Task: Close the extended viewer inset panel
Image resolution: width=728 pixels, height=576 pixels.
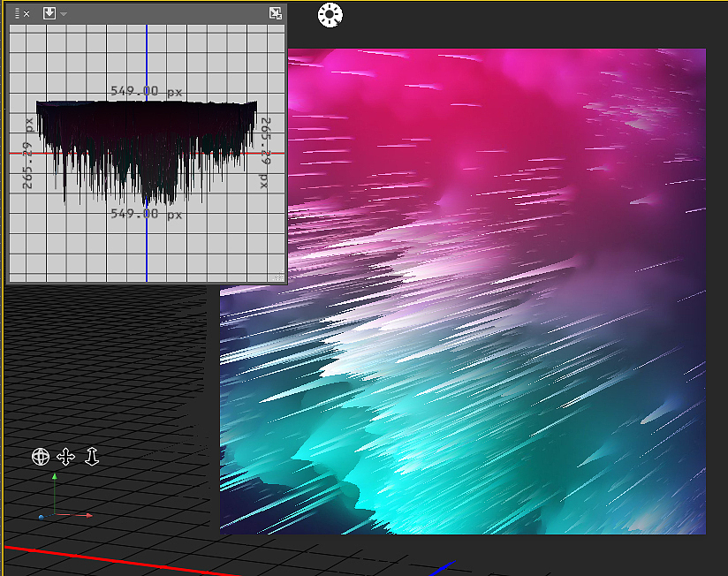Action: [x=27, y=14]
